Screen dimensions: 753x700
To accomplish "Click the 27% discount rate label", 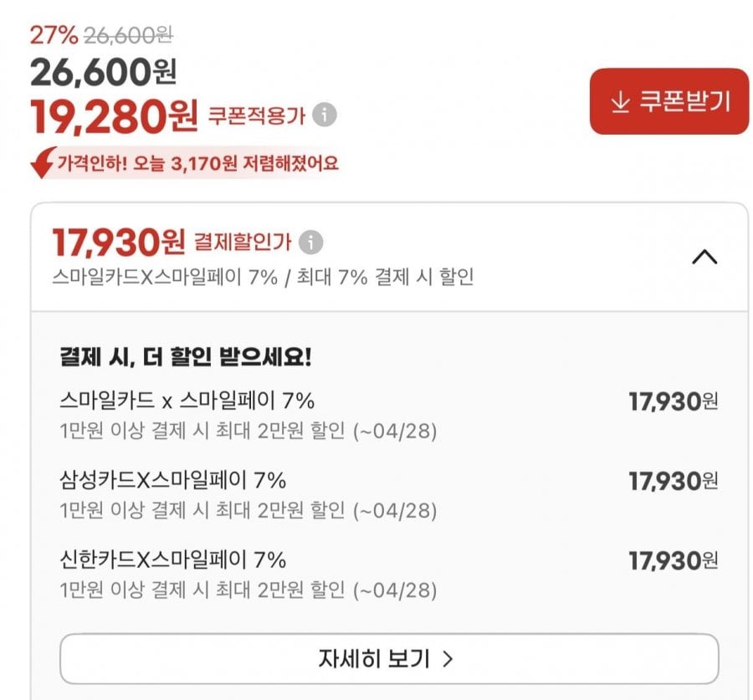I will click(x=54, y=35).
